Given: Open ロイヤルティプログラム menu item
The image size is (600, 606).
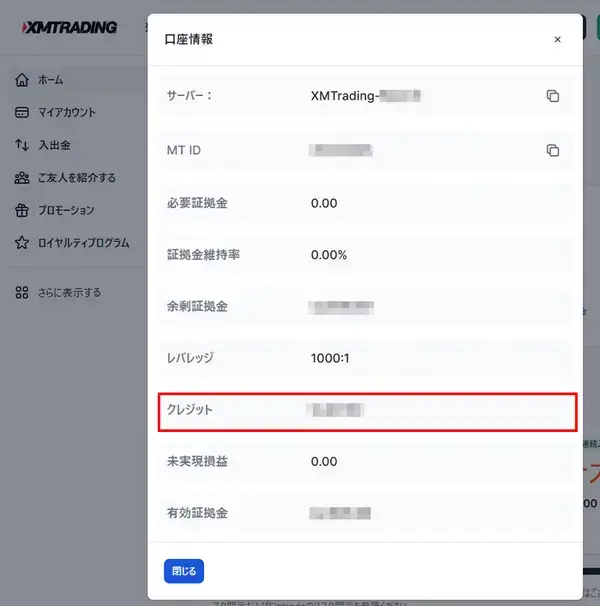Looking at the screenshot, I should point(84,243).
